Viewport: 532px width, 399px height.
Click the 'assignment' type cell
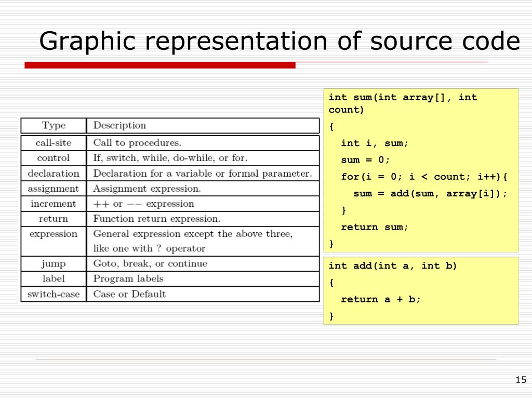tap(54, 189)
